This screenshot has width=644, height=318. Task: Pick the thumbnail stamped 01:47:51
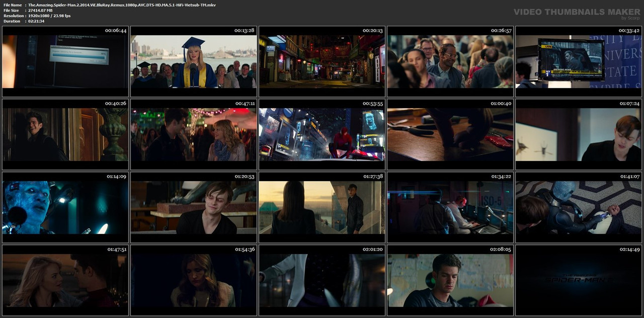[x=65, y=280]
